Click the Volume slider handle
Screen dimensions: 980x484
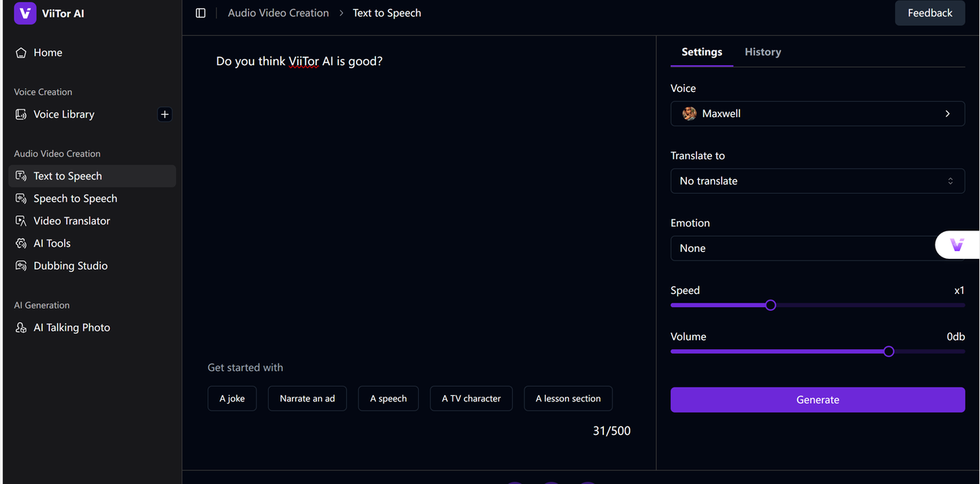pos(888,352)
